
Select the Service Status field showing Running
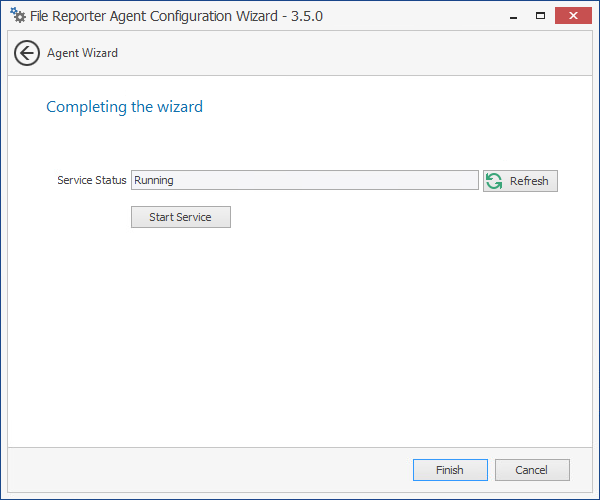(x=305, y=180)
